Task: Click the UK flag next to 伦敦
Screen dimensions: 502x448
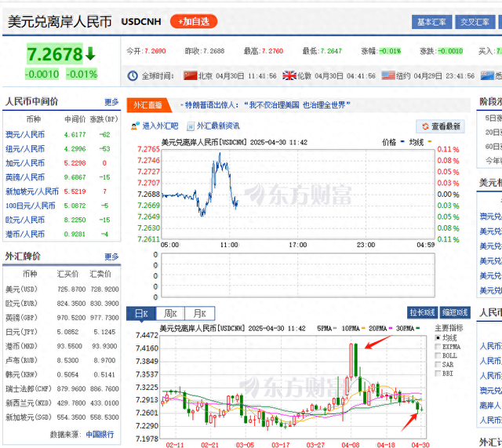Action: 289,75
